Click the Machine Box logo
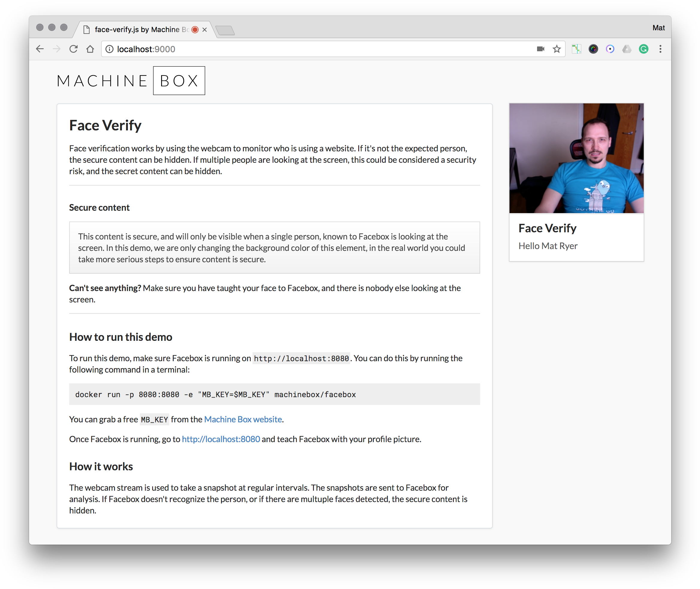The height and width of the screenshot is (589, 700). 131,80
